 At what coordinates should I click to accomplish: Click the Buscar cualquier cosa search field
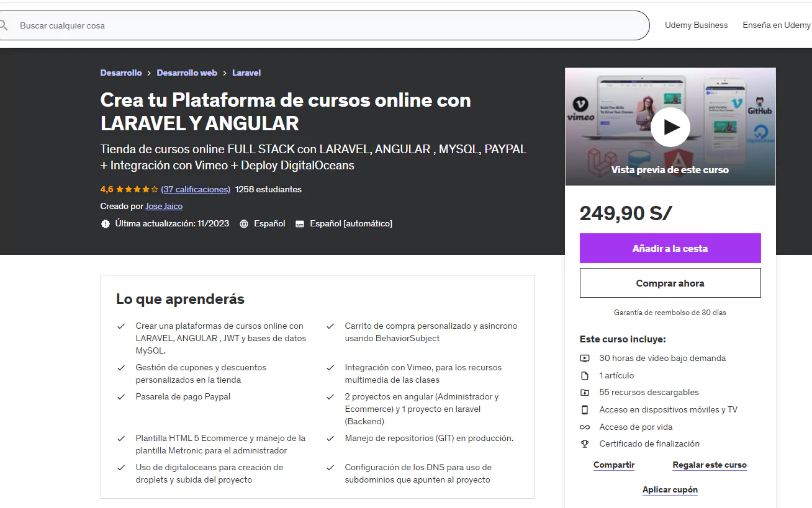point(248,25)
